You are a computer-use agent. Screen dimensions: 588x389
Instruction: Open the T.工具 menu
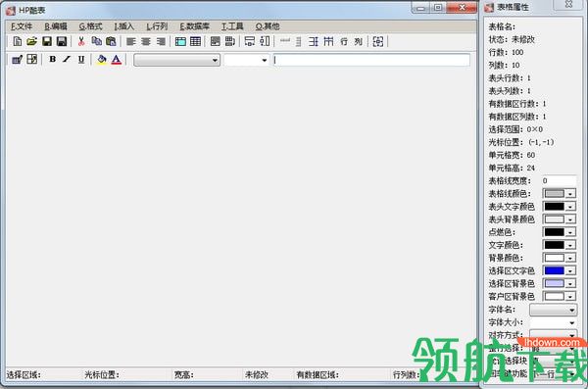pyautogui.click(x=232, y=26)
